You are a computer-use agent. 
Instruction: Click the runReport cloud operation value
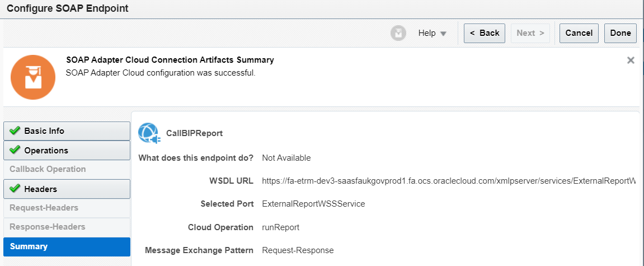[x=280, y=227]
